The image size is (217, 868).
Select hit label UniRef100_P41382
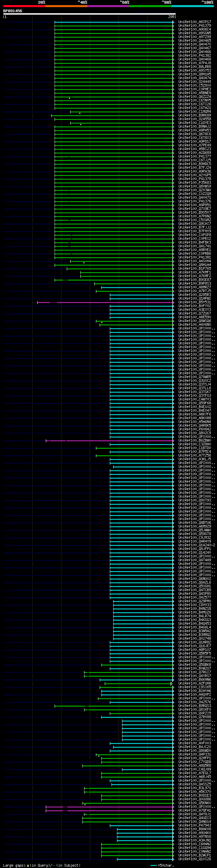tap(195, 56)
